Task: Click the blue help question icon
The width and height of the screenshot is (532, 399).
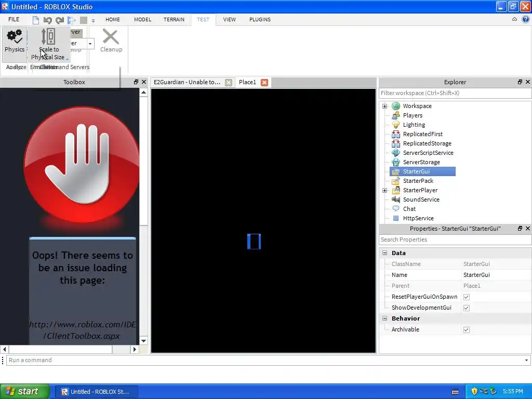Action: pyautogui.click(x=526, y=19)
